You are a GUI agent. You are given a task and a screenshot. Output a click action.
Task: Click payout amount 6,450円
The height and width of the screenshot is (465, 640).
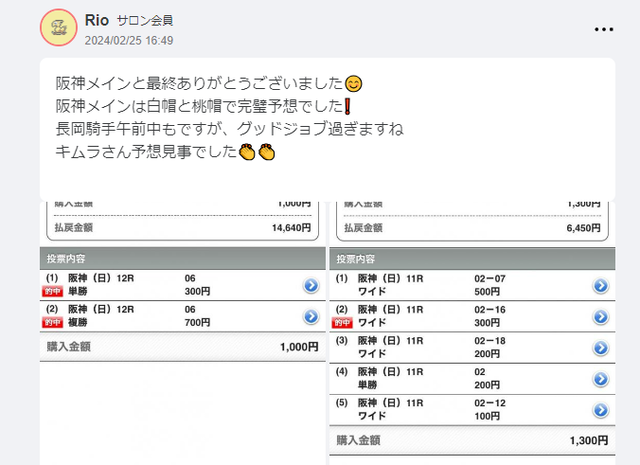click(583, 228)
